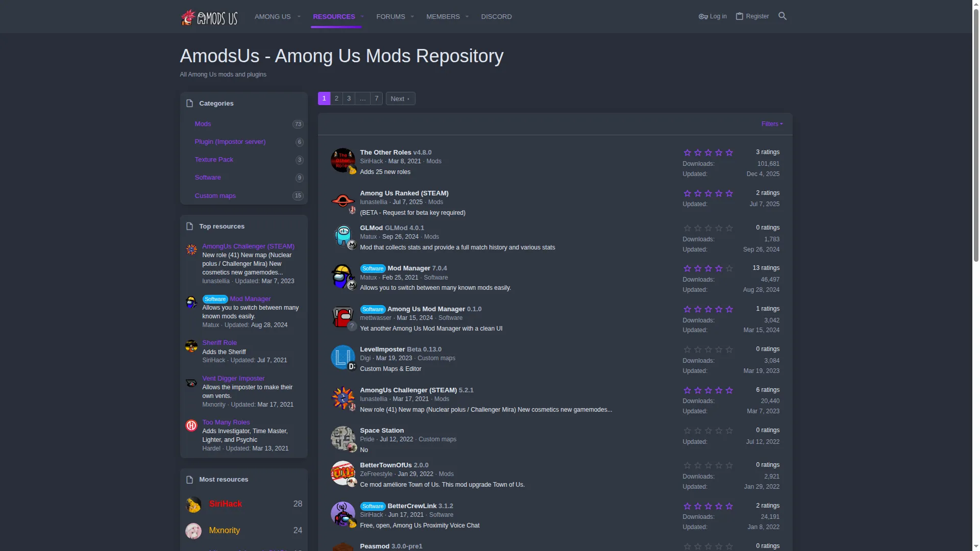Open the search magnifier icon
The image size is (980, 551).
(x=782, y=16)
